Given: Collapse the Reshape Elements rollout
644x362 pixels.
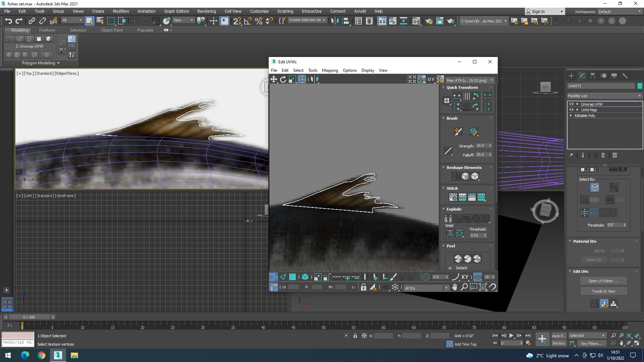Looking at the screenshot, I should [443, 168].
